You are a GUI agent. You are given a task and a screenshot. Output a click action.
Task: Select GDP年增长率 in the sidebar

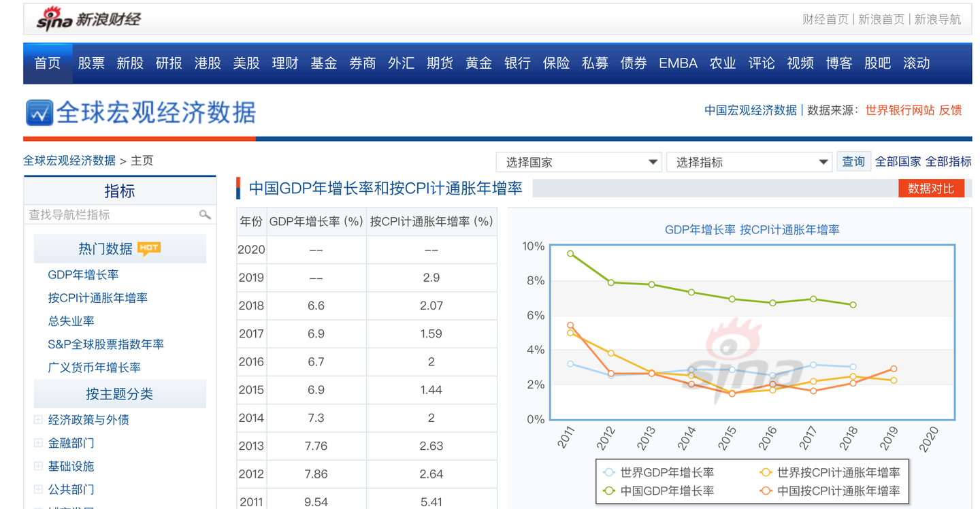84,275
